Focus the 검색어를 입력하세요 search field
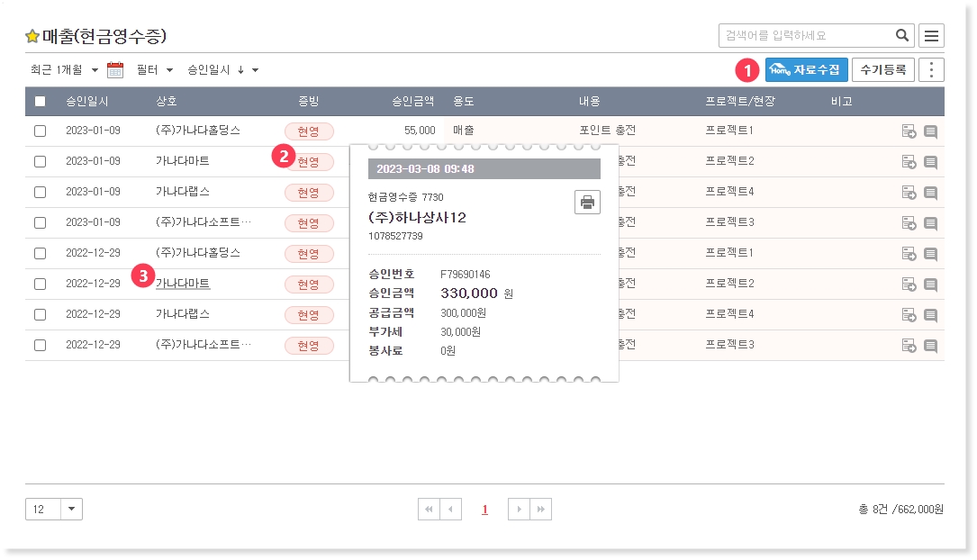Image resolution: width=977 pixels, height=560 pixels. (x=806, y=36)
